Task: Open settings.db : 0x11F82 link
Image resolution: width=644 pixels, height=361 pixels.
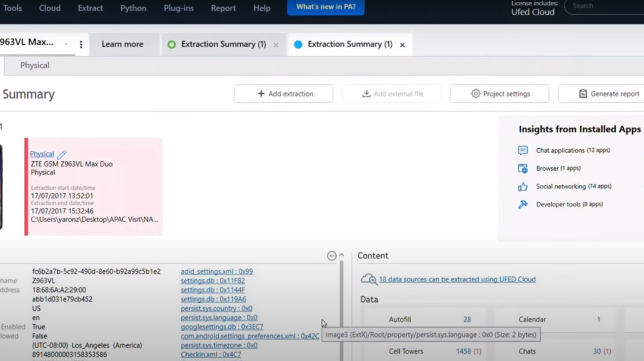Action: 213,281
